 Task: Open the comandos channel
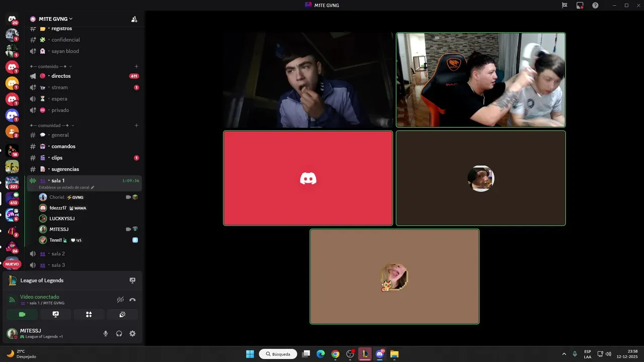coord(84,146)
